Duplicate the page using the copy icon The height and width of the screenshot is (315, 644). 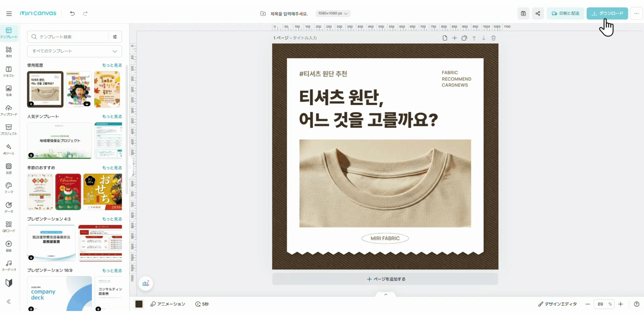point(465,38)
